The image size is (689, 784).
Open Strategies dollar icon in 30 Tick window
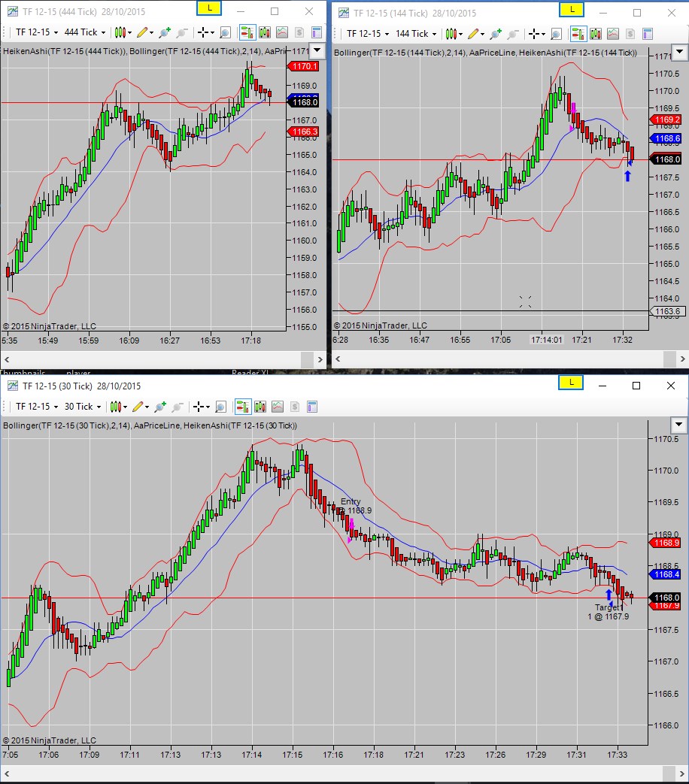295,407
